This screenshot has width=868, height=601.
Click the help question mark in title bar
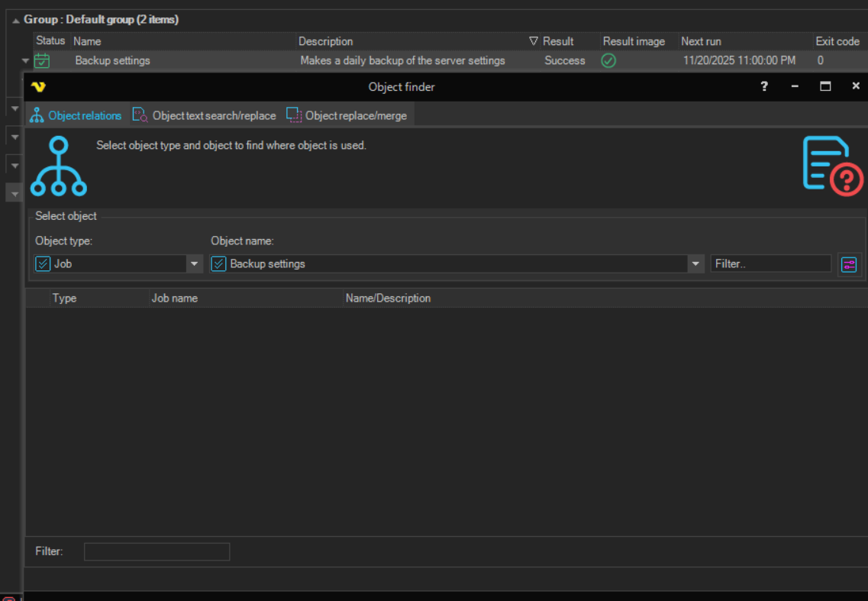click(764, 87)
